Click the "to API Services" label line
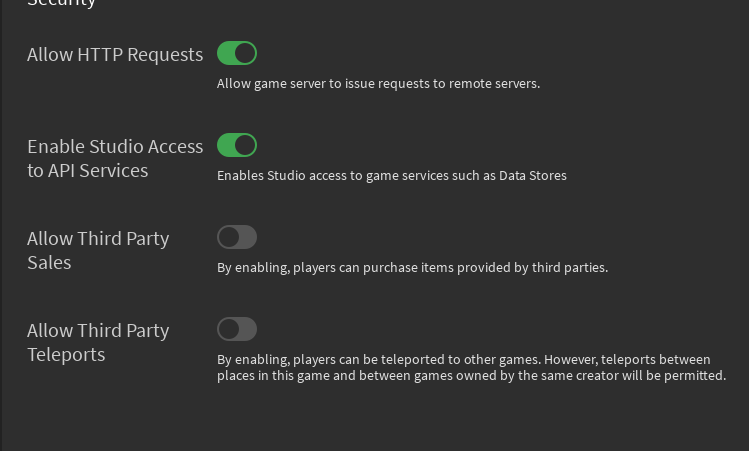The image size is (749, 451). click(88, 171)
